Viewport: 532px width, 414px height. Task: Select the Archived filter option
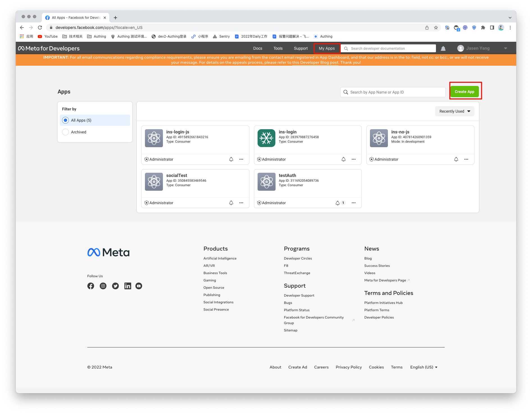(65, 132)
